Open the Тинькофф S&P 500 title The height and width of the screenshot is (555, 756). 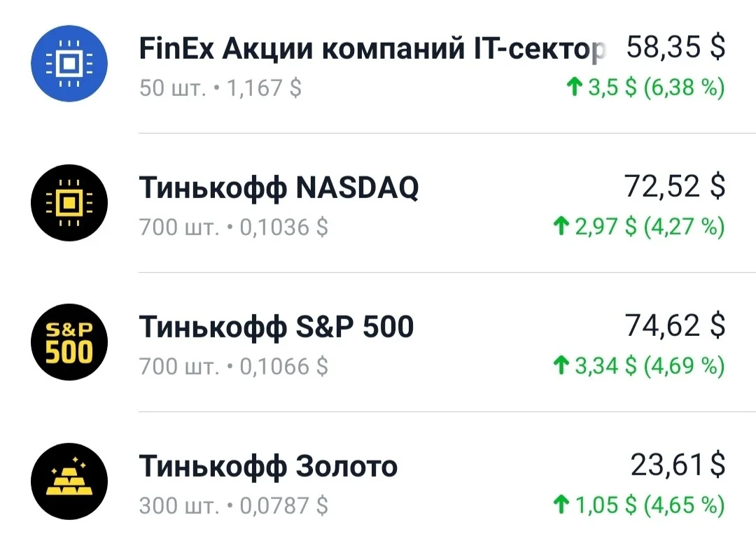coord(276,327)
